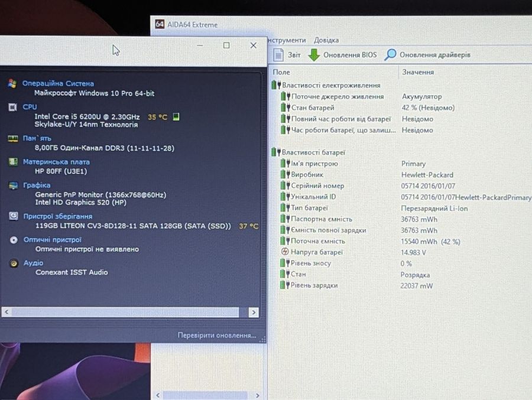Click the battery icon beside Тип батареї
The height and width of the screenshot is (400, 532).
coord(285,207)
